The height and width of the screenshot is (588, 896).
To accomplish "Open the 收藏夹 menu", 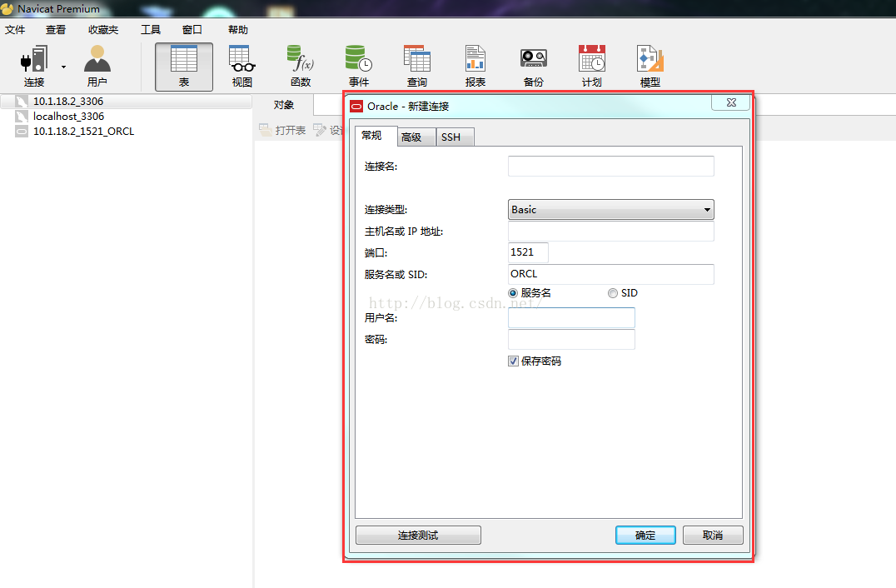I will click(103, 30).
